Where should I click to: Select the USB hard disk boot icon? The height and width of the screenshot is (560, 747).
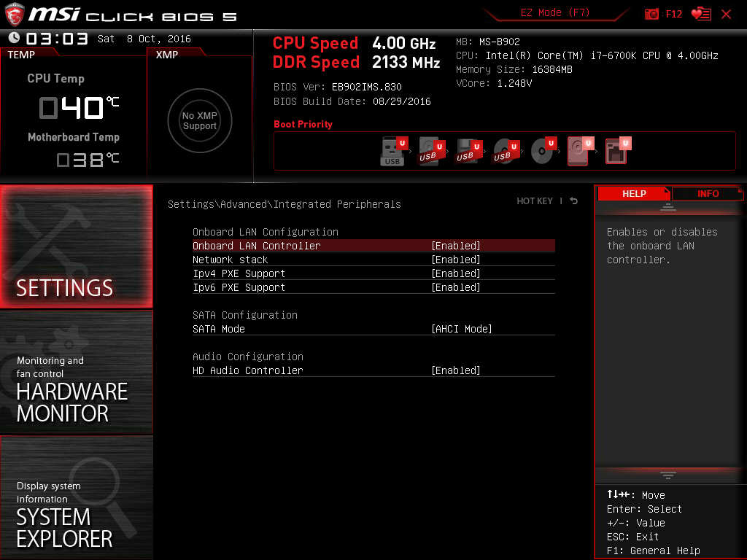click(431, 151)
